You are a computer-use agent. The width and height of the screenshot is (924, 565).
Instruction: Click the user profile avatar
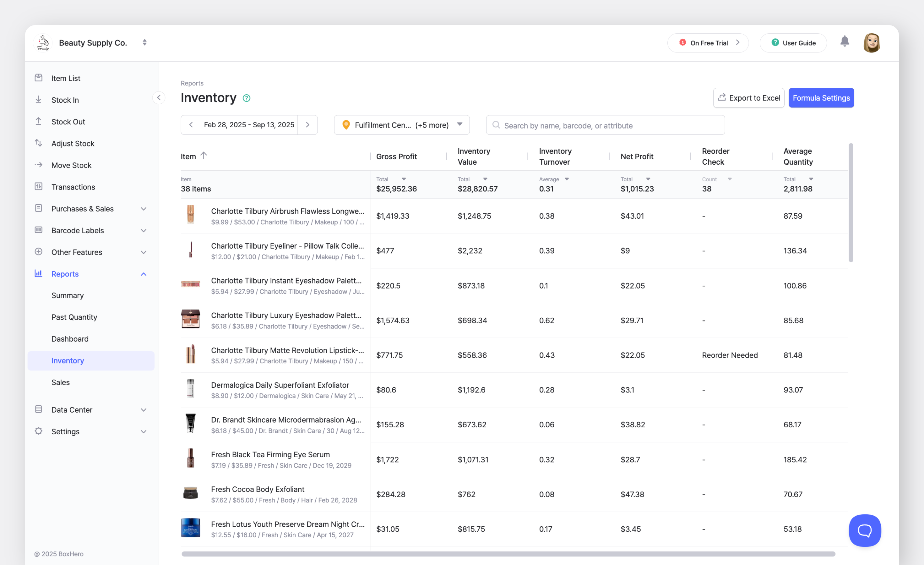pos(871,43)
